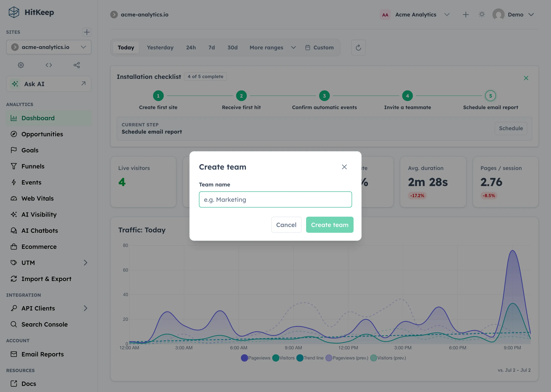Open the Acme Analytics team dropdown
Screen dimensions: 551x392
pyautogui.click(x=415, y=15)
